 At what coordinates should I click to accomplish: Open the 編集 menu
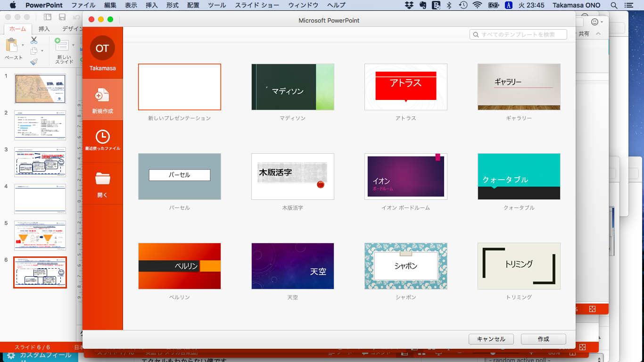pos(110,5)
